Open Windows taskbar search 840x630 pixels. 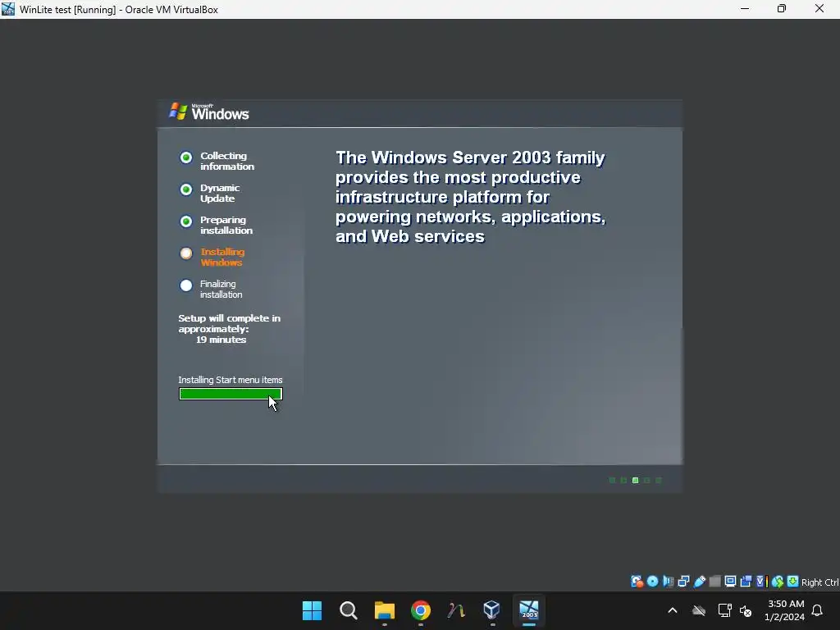tap(348, 610)
